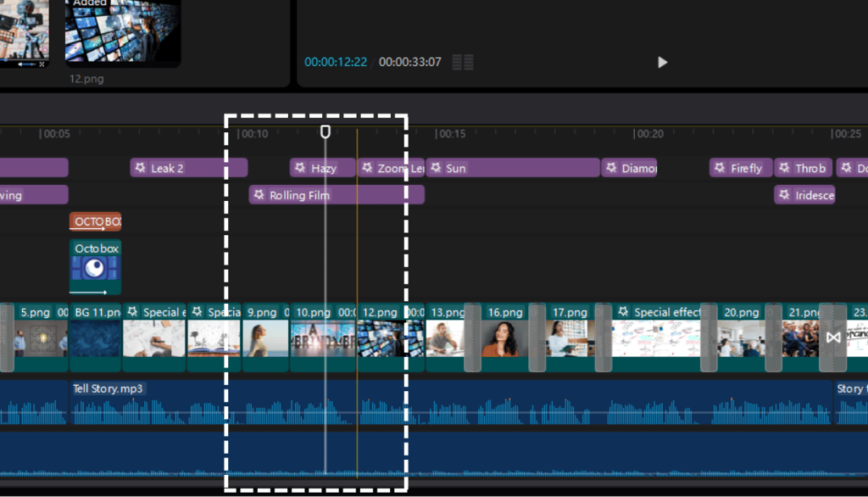Select the Rolling Film effect clip

pyautogui.click(x=337, y=195)
